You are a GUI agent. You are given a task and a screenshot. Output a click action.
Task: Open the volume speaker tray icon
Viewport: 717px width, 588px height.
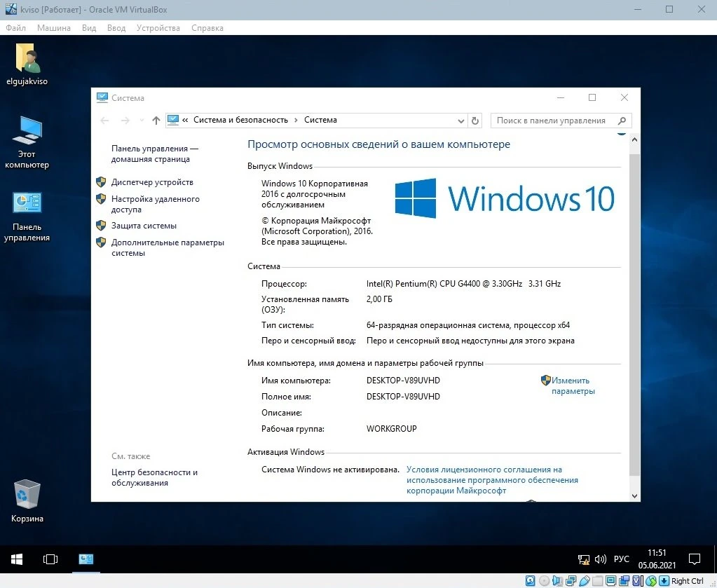(x=601, y=559)
